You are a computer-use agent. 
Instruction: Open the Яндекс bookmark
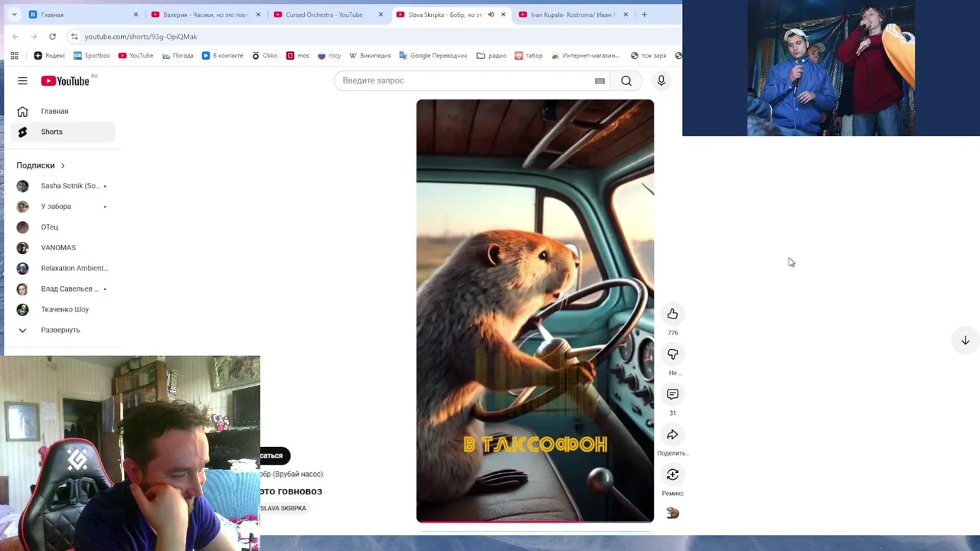point(50,55)
